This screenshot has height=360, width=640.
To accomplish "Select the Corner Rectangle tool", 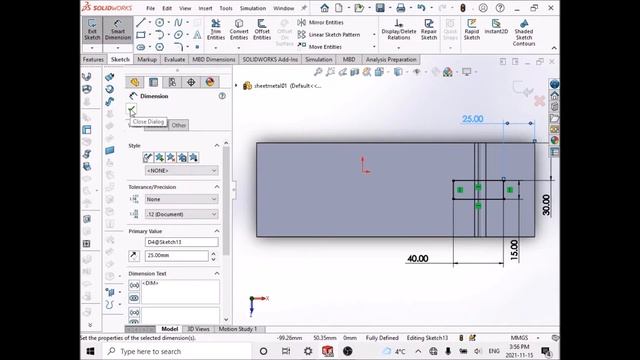I will tap(140, 35).
